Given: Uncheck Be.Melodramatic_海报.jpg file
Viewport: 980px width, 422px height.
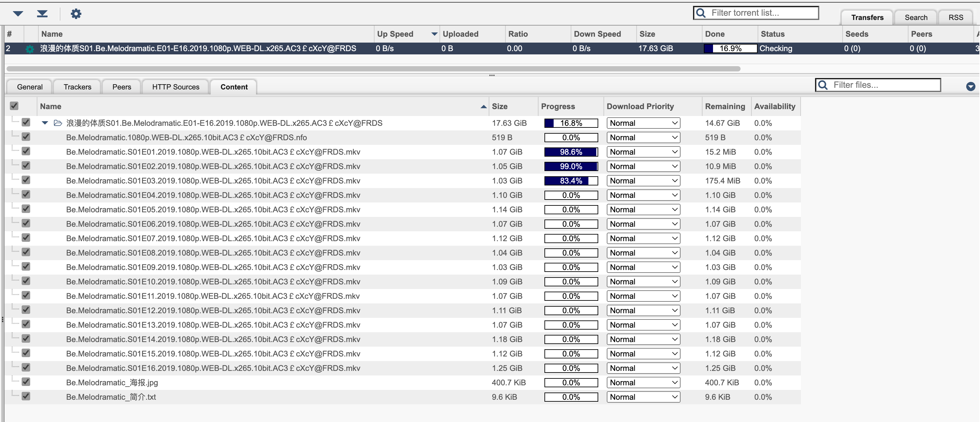Looking at the screenshot, I should 26,382.
